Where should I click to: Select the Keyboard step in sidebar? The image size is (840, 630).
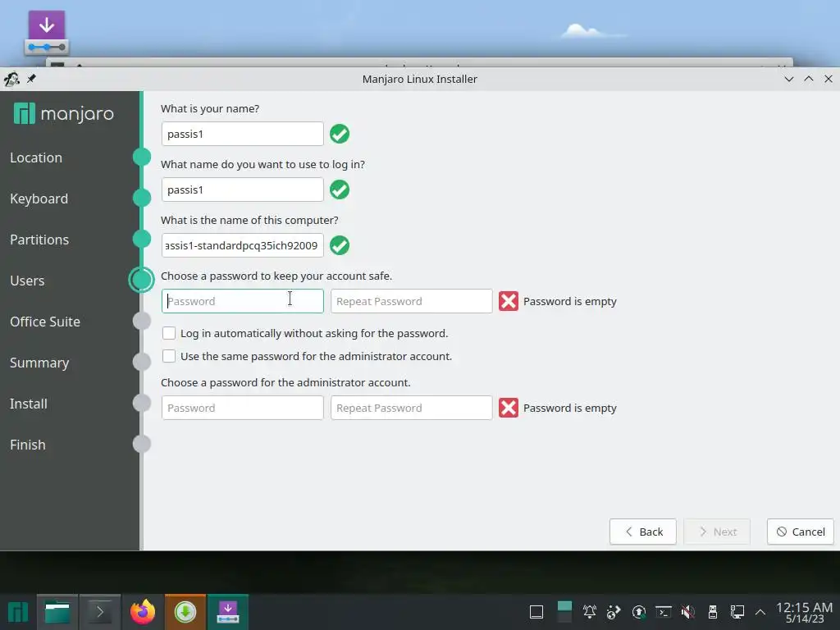[x=39, y=199]
